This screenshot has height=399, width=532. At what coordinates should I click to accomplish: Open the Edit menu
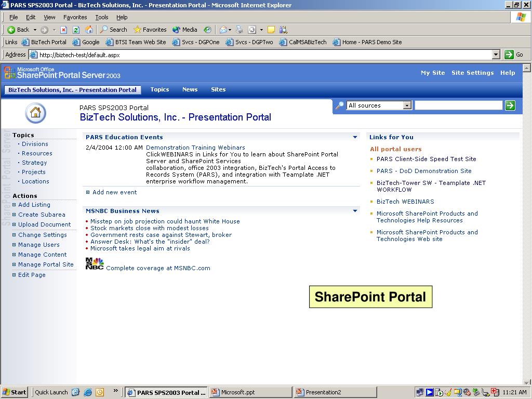coord(31,17)
